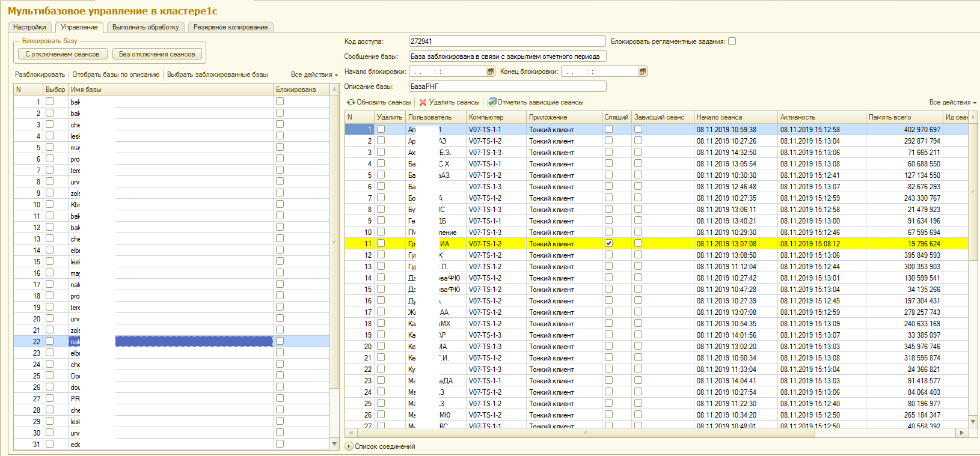Check Удалить box for session row 20
980x456 pixels.
tap(381, 346)
